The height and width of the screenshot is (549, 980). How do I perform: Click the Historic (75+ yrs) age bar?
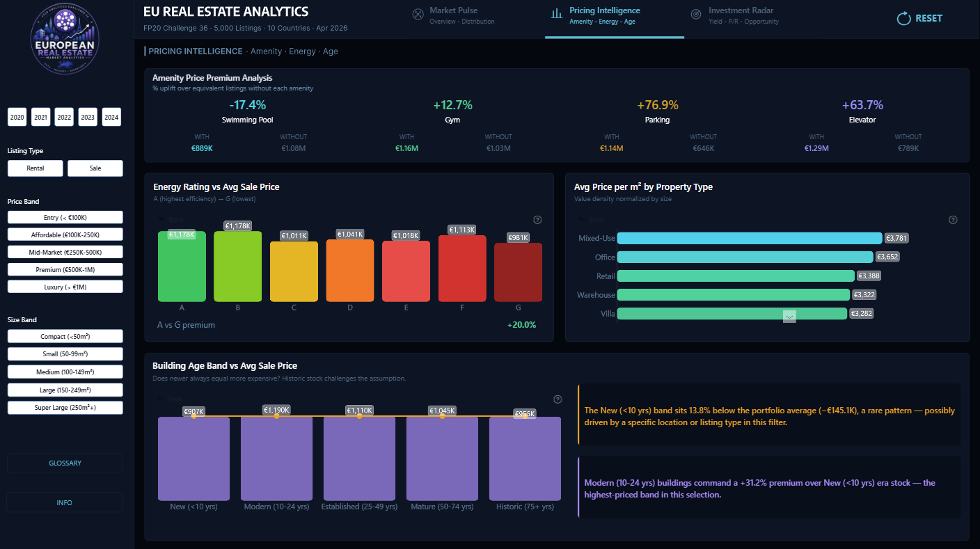click(525, 459)
